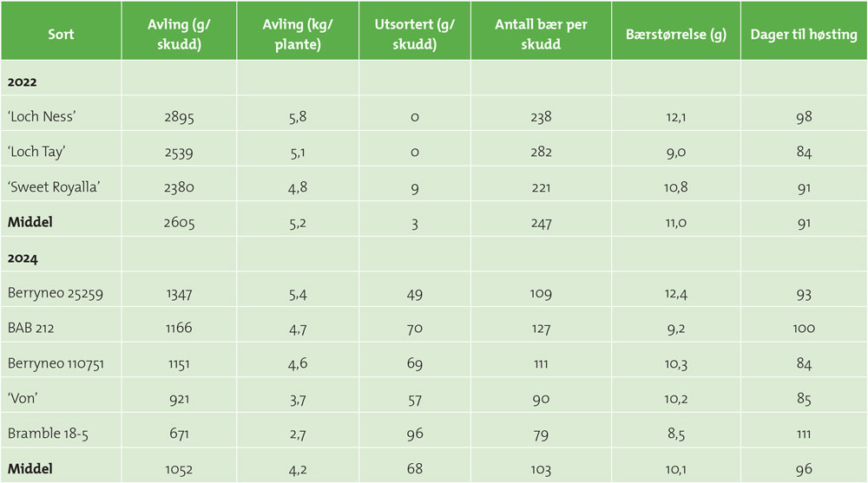
Task: Click the 'Bramble 18-5' row label
Action: click(x=48, y=434)
